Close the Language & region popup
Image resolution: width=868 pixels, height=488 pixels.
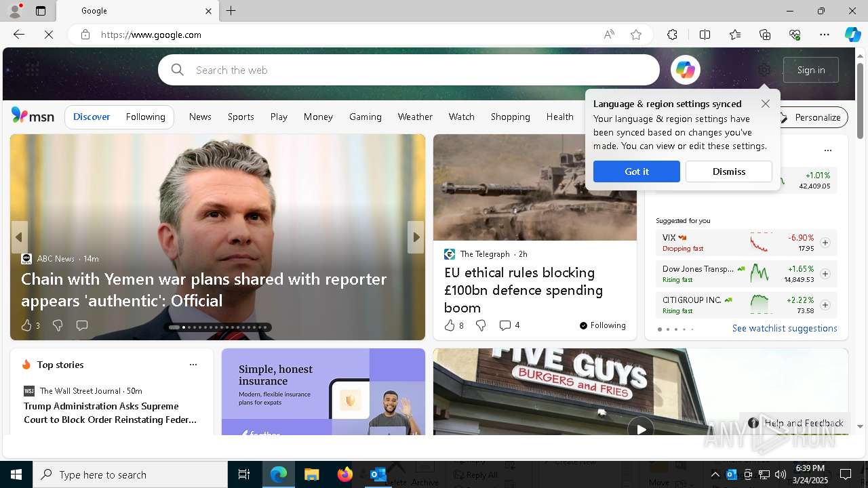[x=765, y=104]
